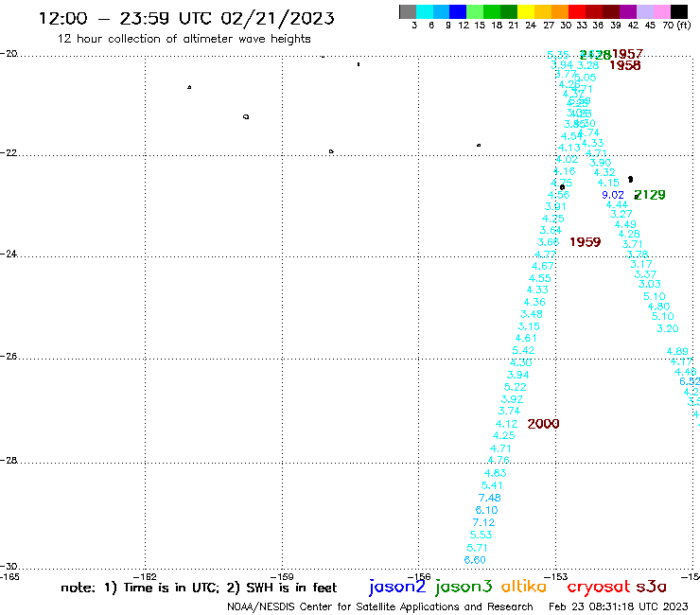
Task: Click the maroon '1958' time label
Action: click(x=625, y=65)
